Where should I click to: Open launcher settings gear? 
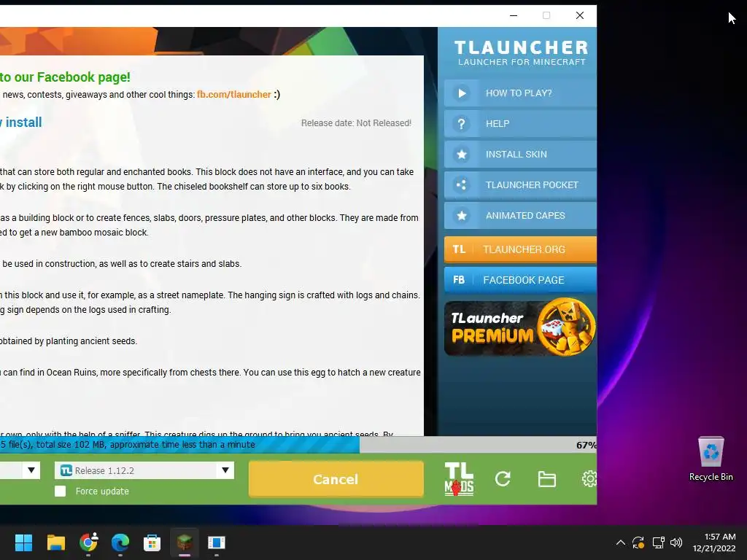tap(589, 479)
